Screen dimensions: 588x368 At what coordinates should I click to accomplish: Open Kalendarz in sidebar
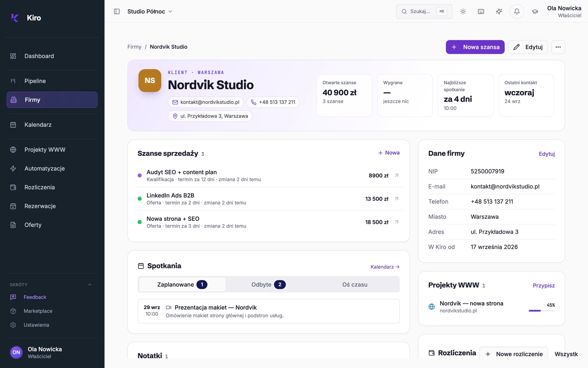pyautogui.click(x=52, y=125)
